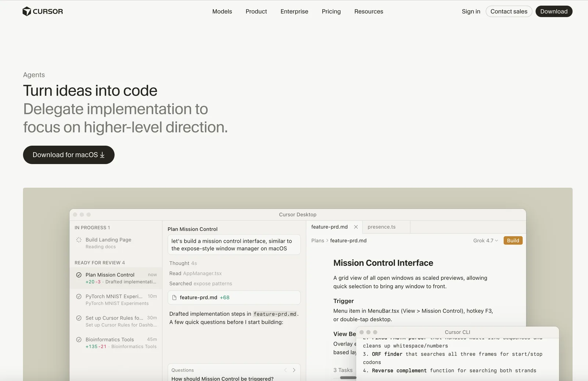This screenshot has height=381, width=588.
Task: Open the Product menu
Action: tap(256, 11)
